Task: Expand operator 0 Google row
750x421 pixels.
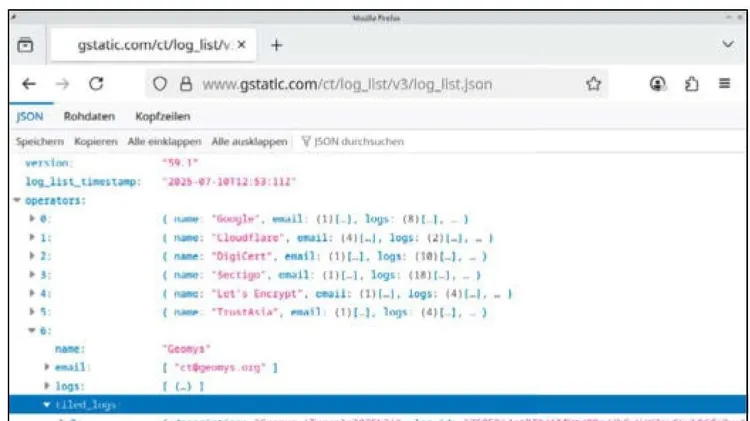Action: point(32,219)
